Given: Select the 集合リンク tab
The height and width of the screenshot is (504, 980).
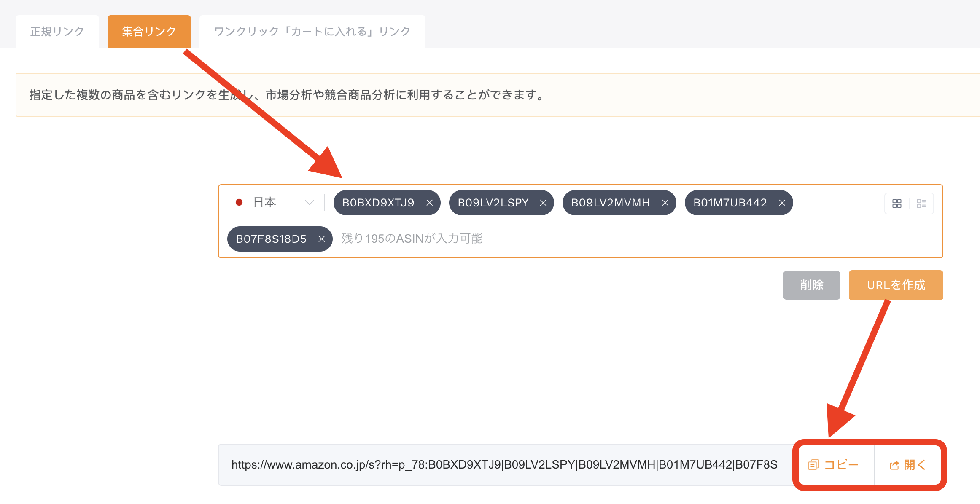Looking at the screenshot, I should [149, 32].
